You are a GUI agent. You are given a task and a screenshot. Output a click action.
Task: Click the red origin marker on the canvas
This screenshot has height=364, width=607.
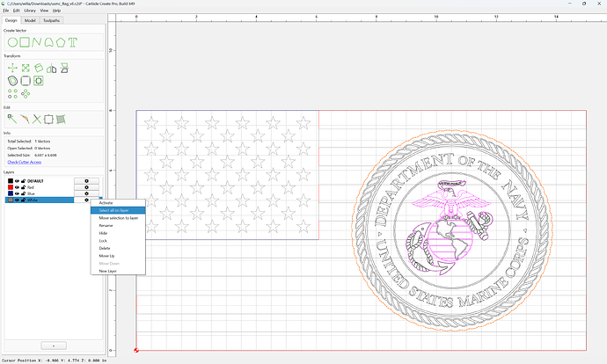pyautogui.click(x=136, y=351)
